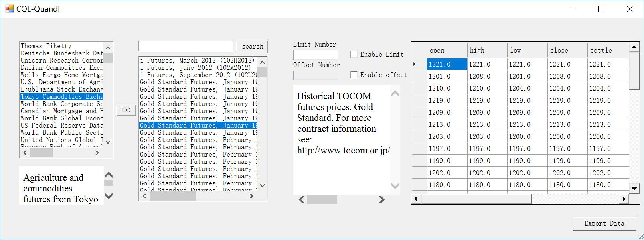Viewport: 644px width, 240px height.
Task: Select Wells Fargo Home Mortgage entry
Action: 61,75
